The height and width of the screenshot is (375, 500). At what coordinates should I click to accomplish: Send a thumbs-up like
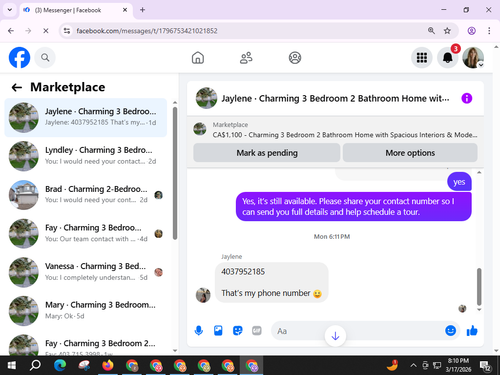point(472,331)
